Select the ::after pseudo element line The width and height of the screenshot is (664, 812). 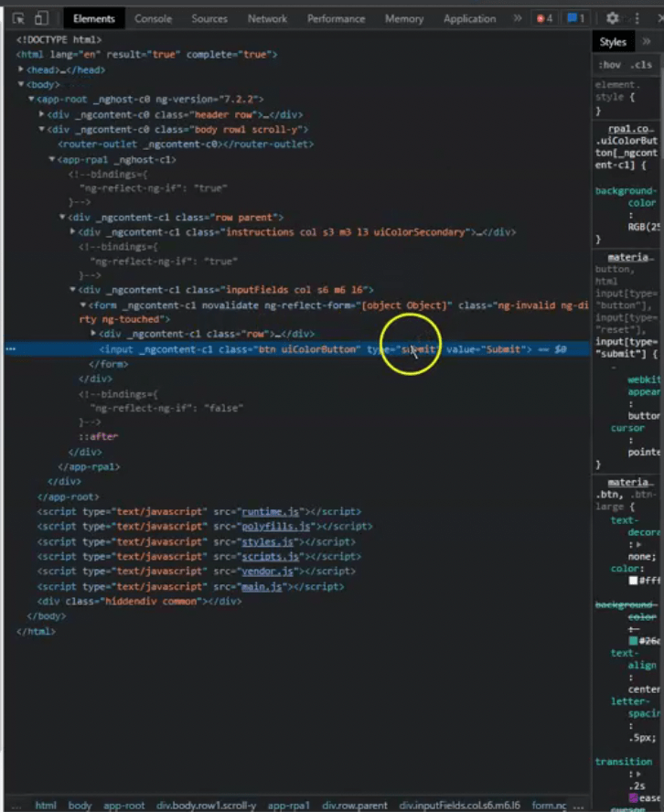(99, 436)
